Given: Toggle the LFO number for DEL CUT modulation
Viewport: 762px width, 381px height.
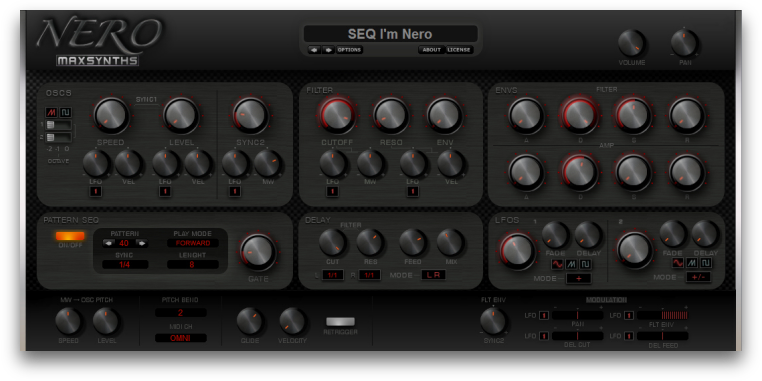Looking at the screenshot, I should point(544,336).
